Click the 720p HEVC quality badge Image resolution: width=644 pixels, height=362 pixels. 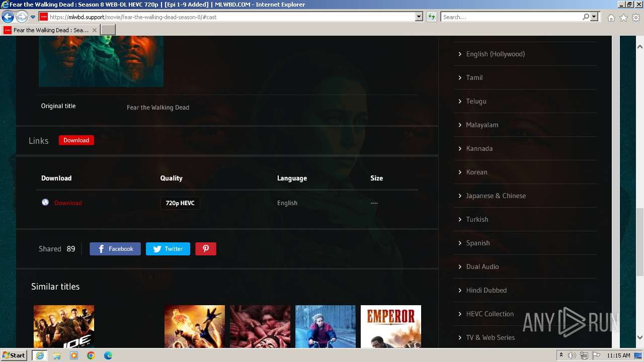pos(180,203)
